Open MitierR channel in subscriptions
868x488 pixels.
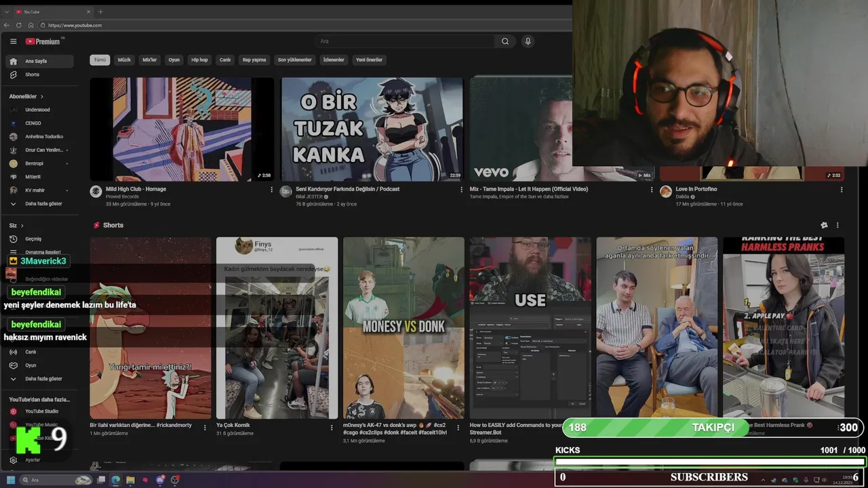pyautogui.click(x=39, y=177)
